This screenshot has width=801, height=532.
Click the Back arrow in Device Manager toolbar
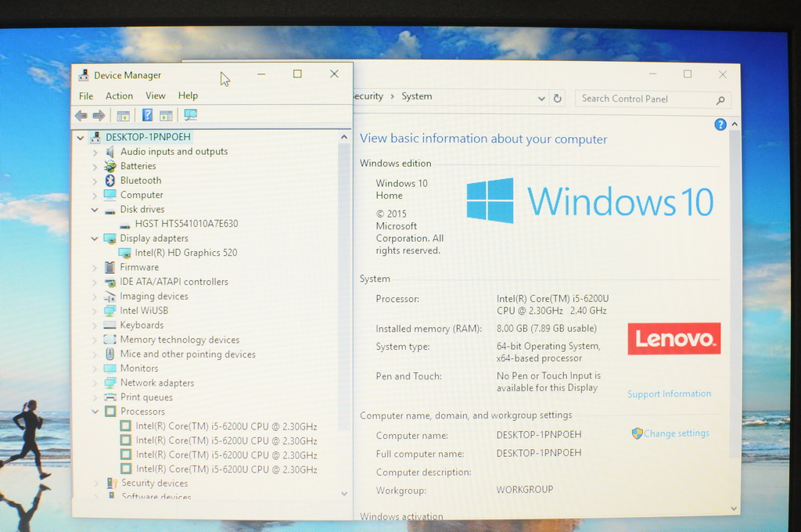[x=81, y=116]
